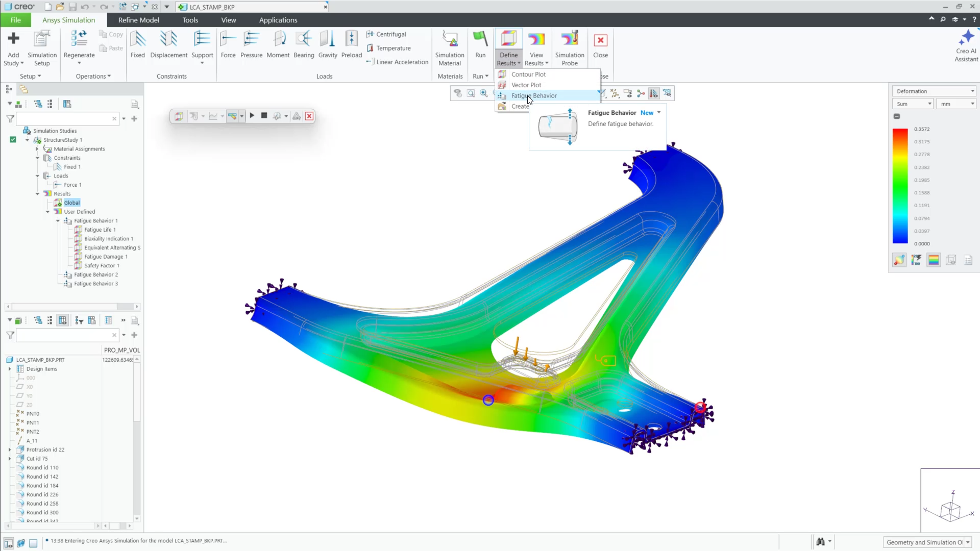Viewport: 980px width, 551px height.
Task: Switch to the Refine Model tab
Action: 138,20
